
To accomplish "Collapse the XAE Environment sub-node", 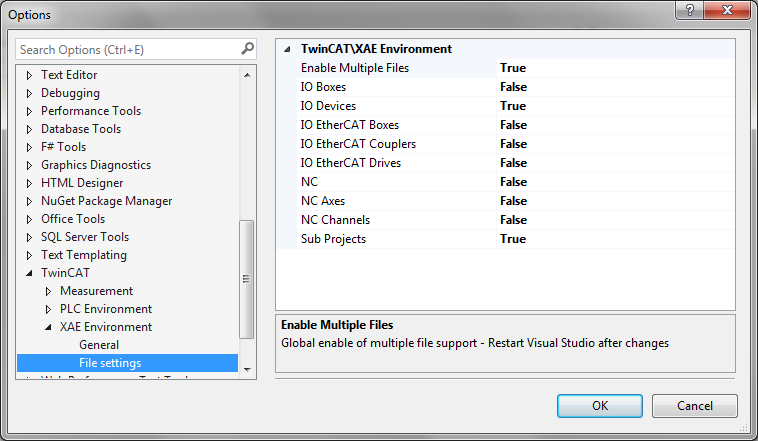I will [48, 327].
